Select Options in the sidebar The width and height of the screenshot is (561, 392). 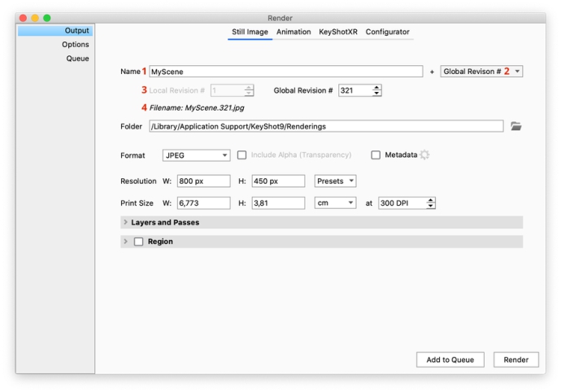click(x=75, y=45)
